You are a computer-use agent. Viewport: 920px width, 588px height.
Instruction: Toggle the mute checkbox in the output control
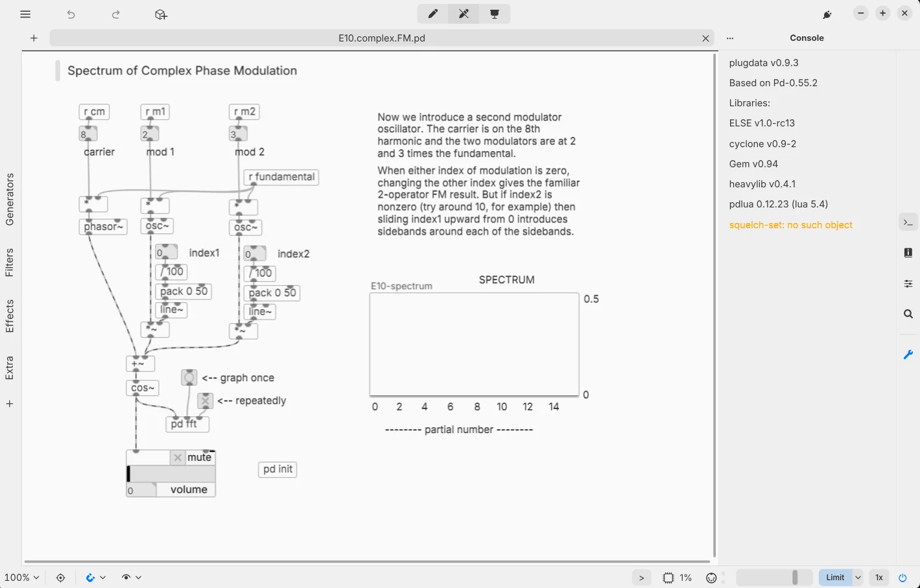point(178,458)
